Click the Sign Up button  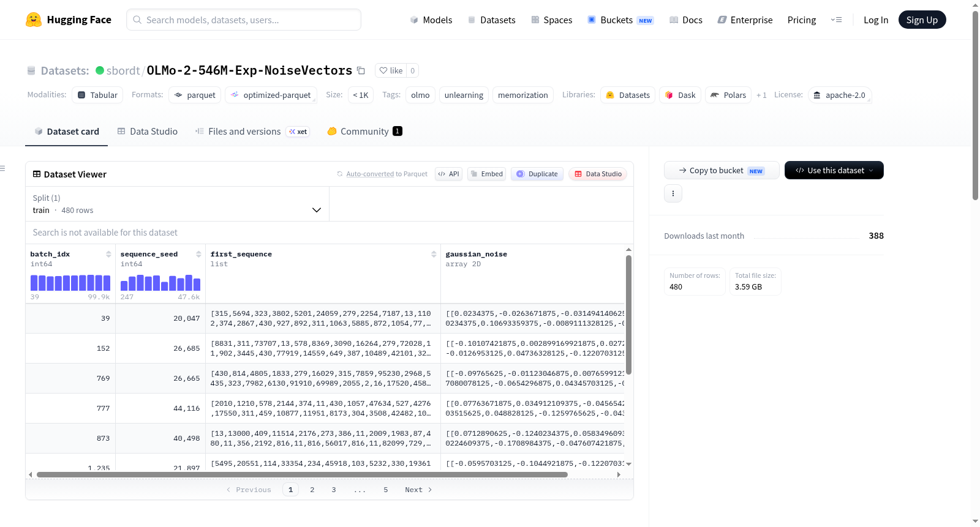pos(922,20)
